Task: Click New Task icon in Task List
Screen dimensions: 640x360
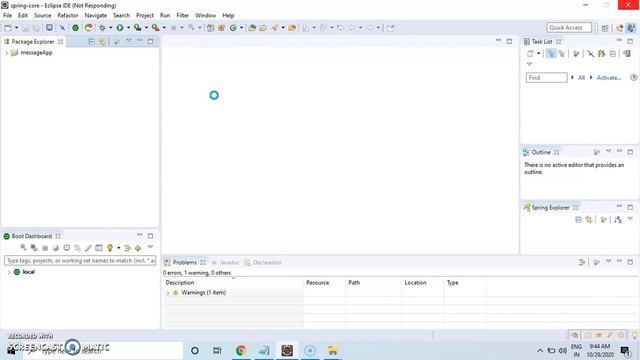Action: (x=530, y=53)
